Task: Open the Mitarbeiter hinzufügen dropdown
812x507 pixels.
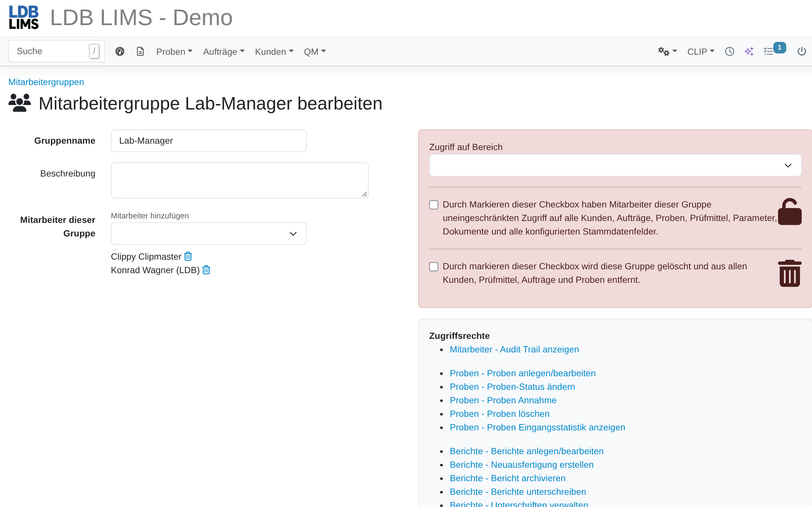Action: [x=208, y=234]
